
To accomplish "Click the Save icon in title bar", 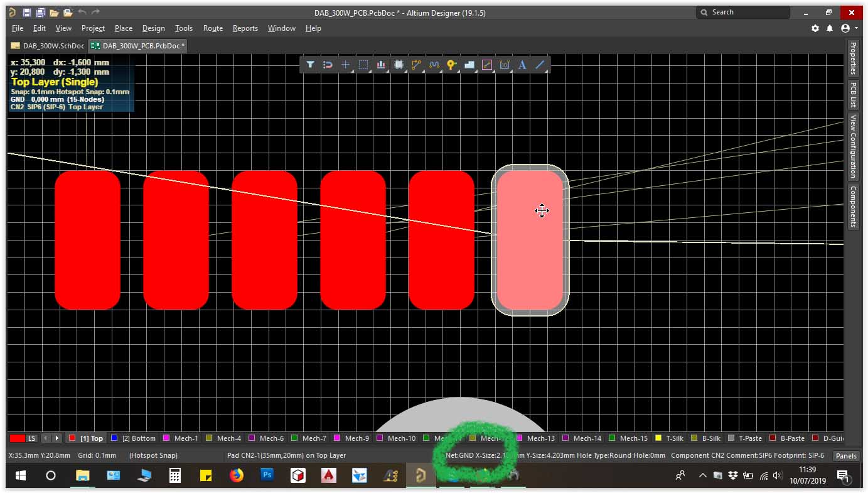I will click(x=26, y=13).
